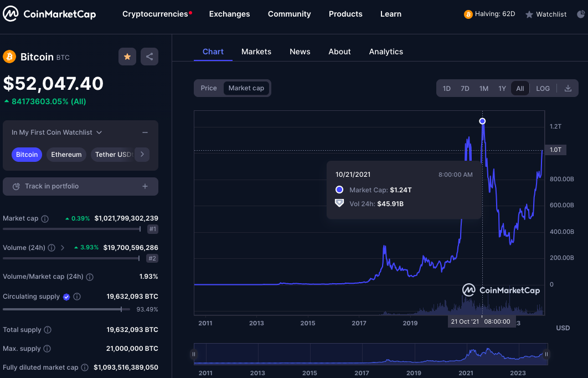Viewport: 588px width, 378px height.
Task: Click the Max. supply info icon
Action: coord(47,348)
